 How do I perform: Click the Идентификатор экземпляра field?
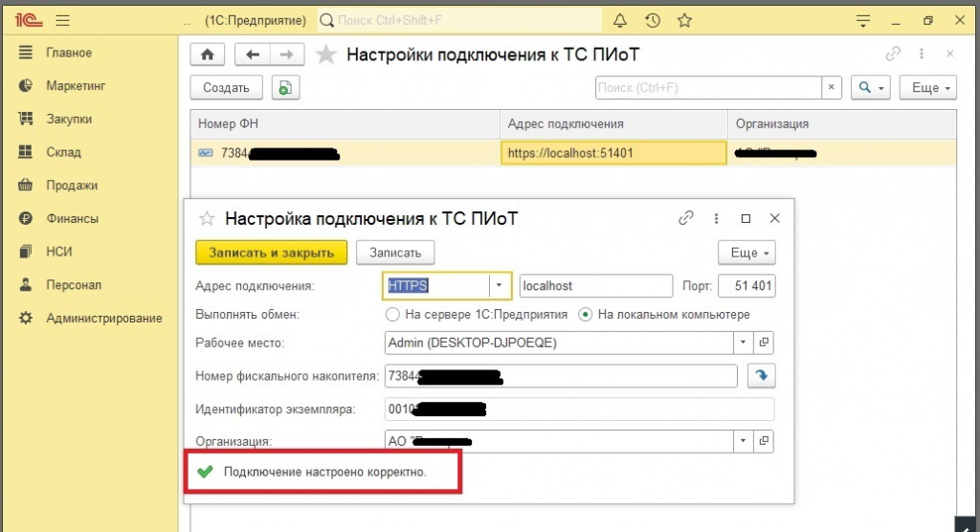(579, 409)
